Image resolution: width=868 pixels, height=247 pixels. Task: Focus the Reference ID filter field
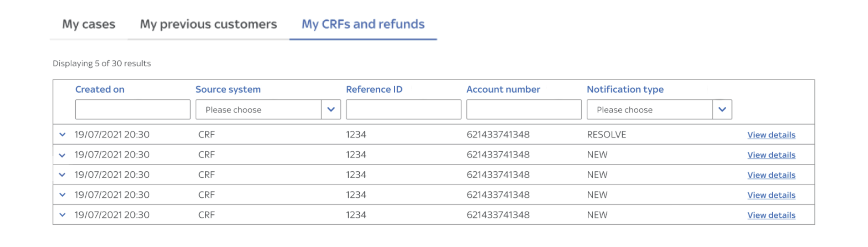403,109
